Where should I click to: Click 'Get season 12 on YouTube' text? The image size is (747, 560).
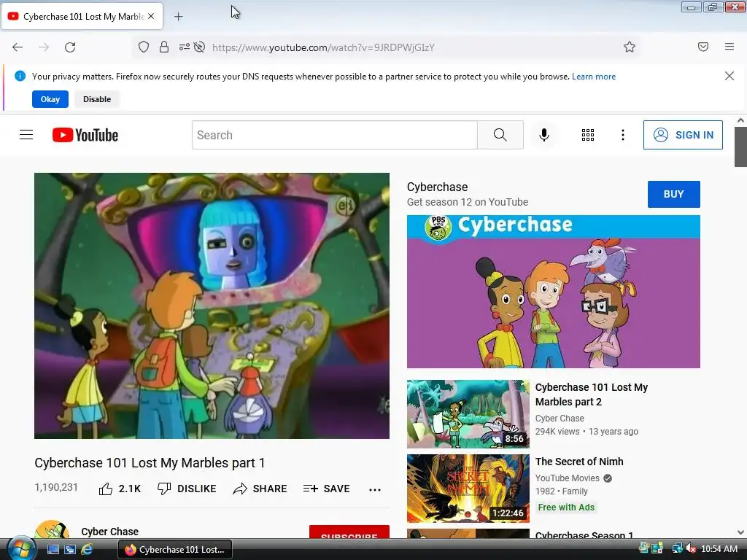468,202
